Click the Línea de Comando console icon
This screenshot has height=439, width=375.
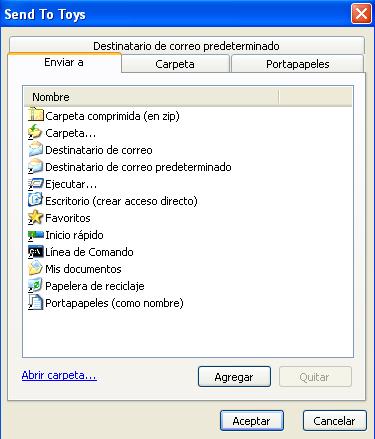[35, 252]
